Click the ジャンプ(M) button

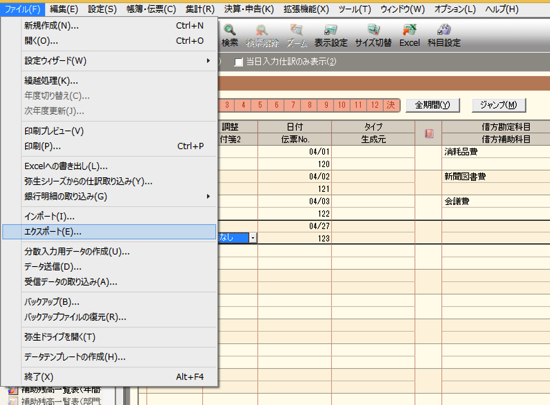pos(498,105)
